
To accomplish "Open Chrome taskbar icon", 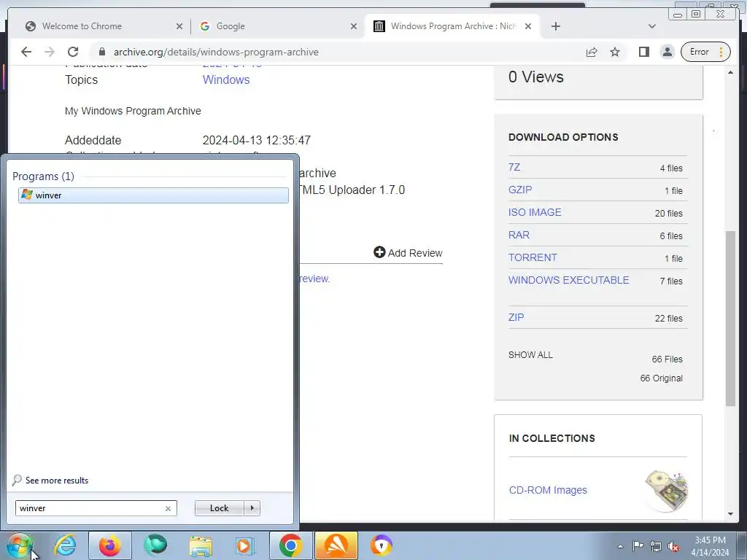I will point(291,545).
